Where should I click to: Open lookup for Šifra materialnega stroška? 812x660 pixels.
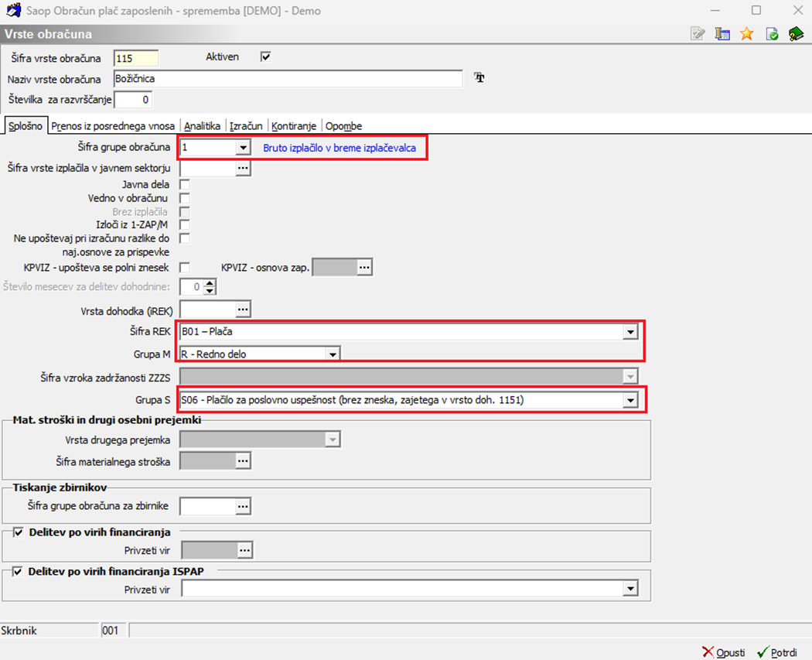[243, 461]
